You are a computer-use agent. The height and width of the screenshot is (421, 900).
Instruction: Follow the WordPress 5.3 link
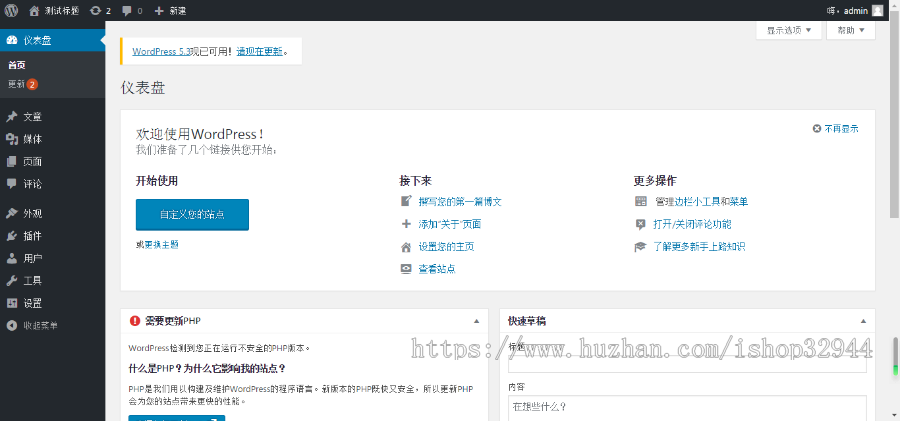click(160, 51)
